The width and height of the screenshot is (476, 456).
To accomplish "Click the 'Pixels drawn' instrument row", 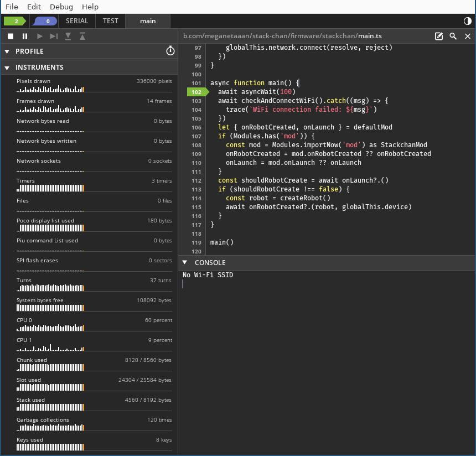I will pyautogui.click(x=94, y=85).
